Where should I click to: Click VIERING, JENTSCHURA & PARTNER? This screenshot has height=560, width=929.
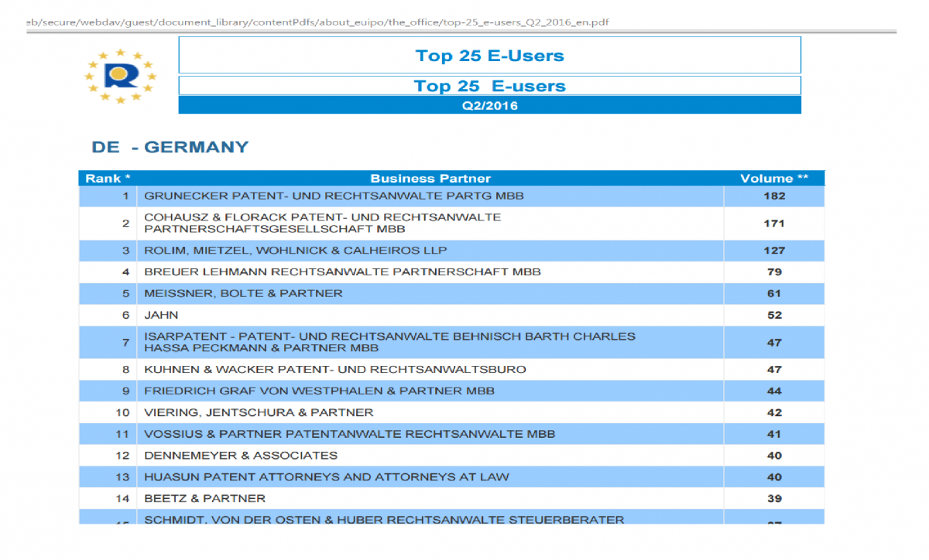coord(259,412)
